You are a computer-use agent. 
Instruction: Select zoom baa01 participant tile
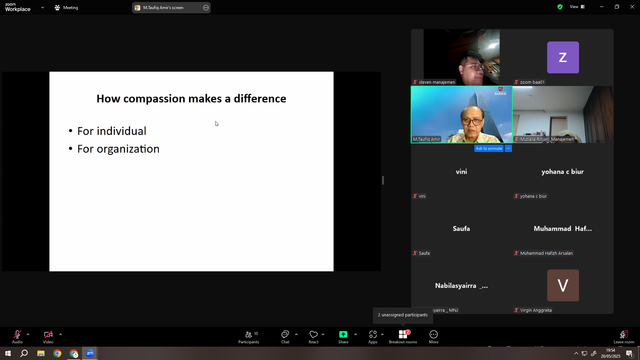click(563, 57)
